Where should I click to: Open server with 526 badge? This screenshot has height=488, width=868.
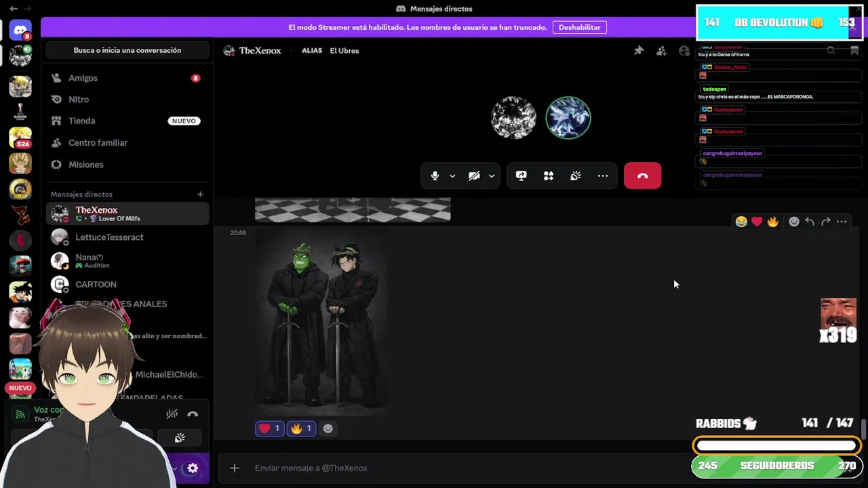click(x=20, y=138)
